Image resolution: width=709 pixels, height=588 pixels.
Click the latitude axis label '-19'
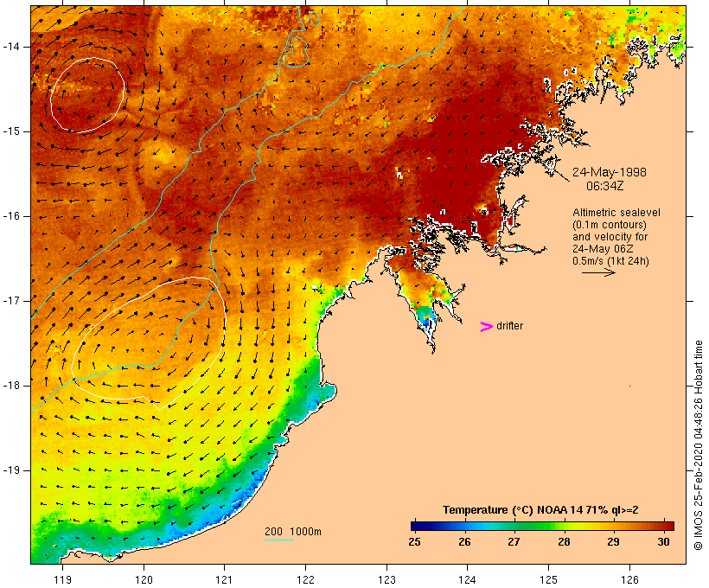10,470
